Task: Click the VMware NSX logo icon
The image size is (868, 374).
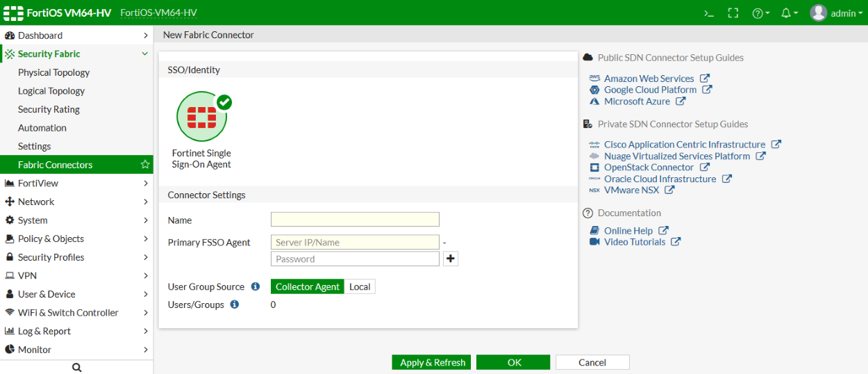Action: point(594,190)
